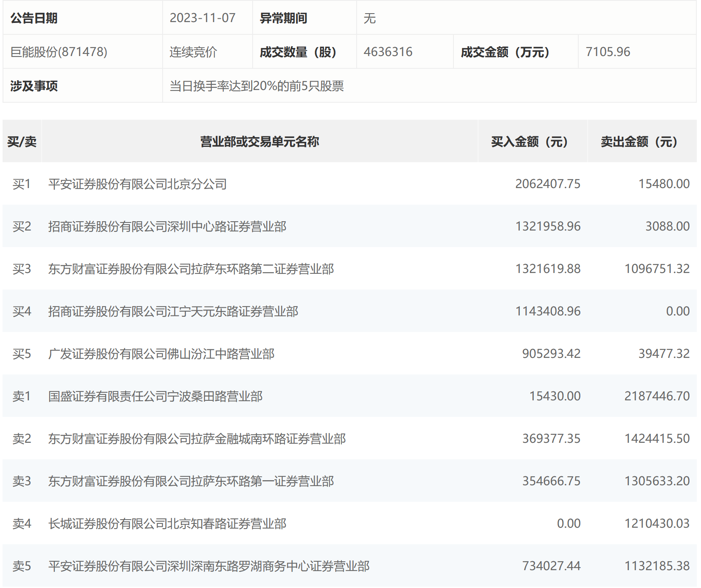
Task: Select sell amount 2187446.70
Action: point(657,396)
